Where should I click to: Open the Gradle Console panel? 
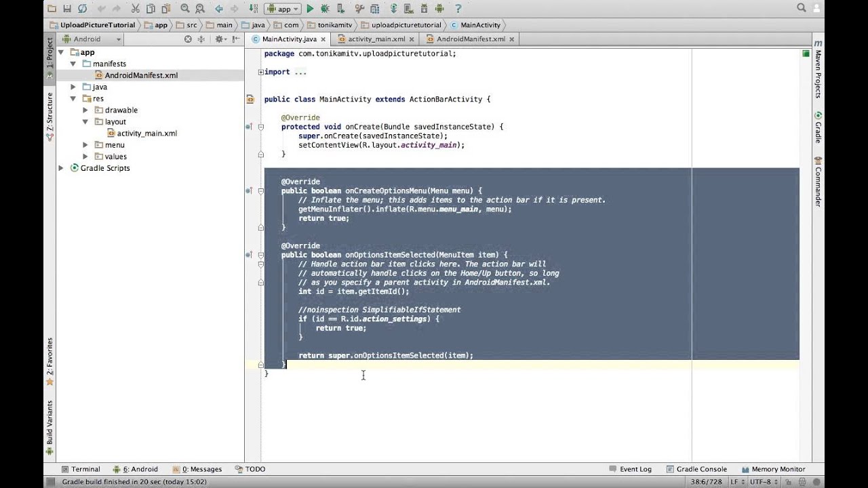point(696,469)
